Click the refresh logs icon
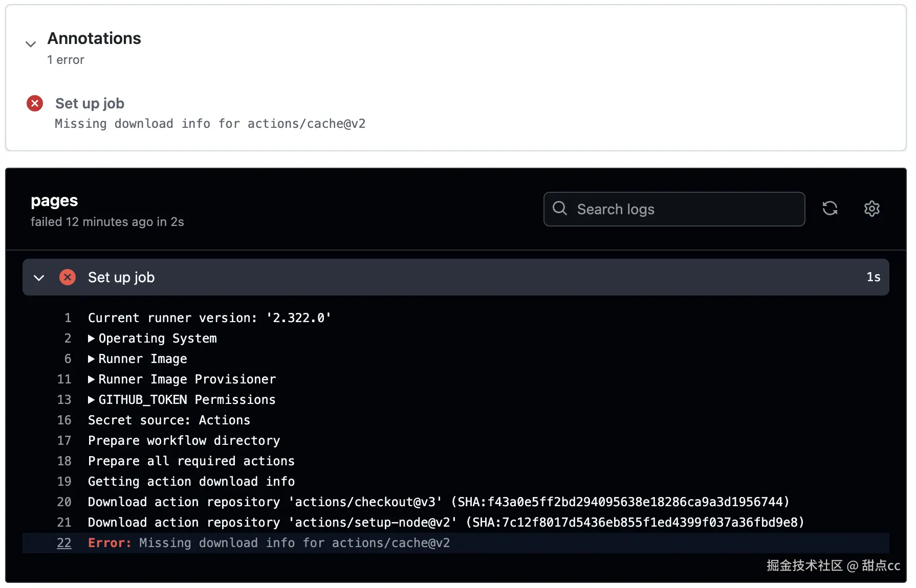The height and width of the screenshot is (588, 916). click(x=830, y=209)
